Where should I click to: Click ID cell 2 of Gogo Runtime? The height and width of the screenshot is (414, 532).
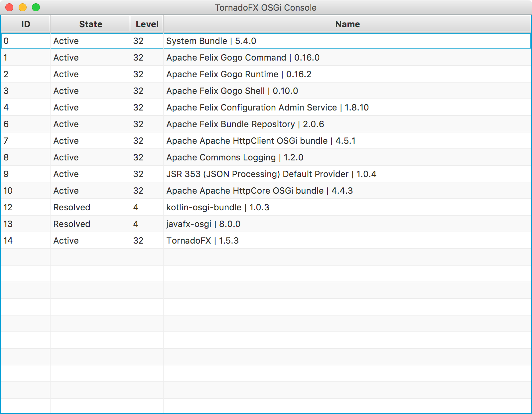coord(26,74)
